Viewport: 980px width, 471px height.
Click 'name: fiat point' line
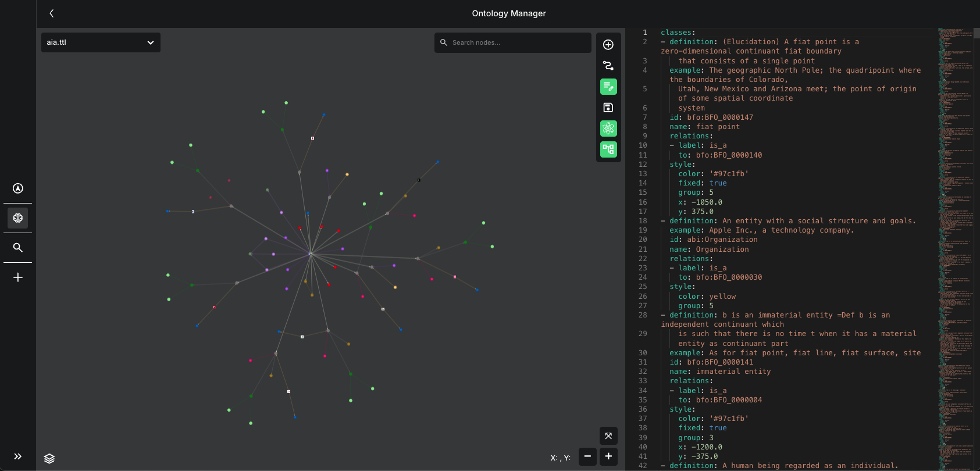(x=704, y=127)
